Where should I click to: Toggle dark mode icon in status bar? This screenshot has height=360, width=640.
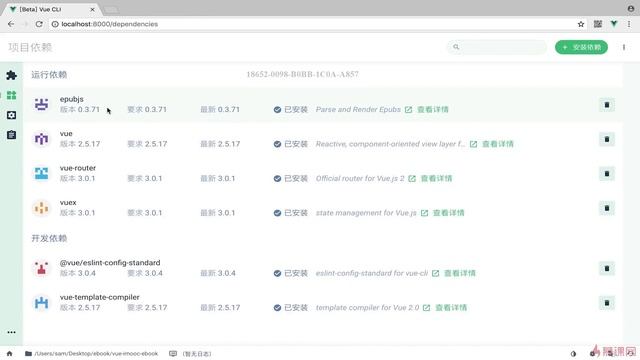coord(573,353)
